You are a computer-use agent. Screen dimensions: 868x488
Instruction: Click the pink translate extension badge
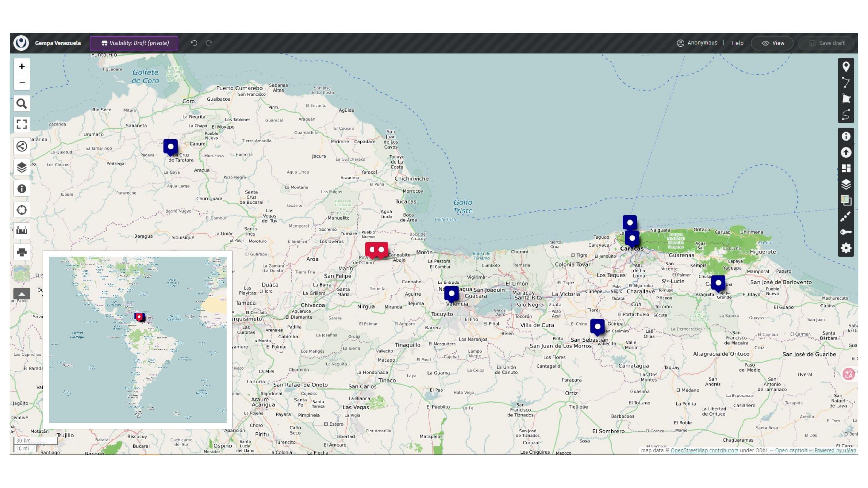[848, 374]
